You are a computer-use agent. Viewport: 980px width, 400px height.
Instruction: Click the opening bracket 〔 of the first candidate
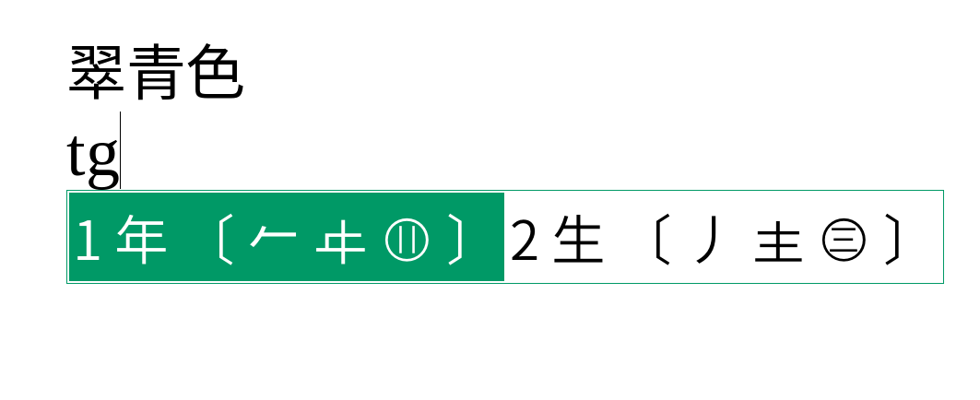226,240
